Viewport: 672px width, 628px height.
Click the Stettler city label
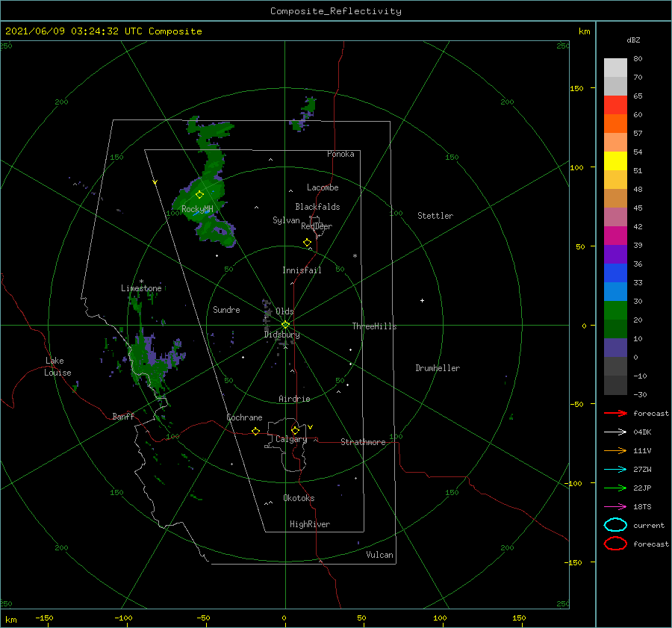click(435, 216)
